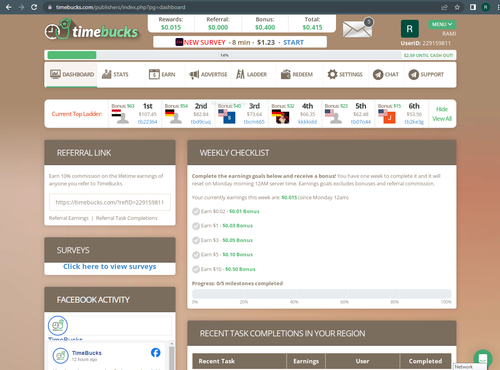Bookmark this page with the star icon
Viewport: 500px width, 370px height.
pyautogui.click(x=457, y=7)
